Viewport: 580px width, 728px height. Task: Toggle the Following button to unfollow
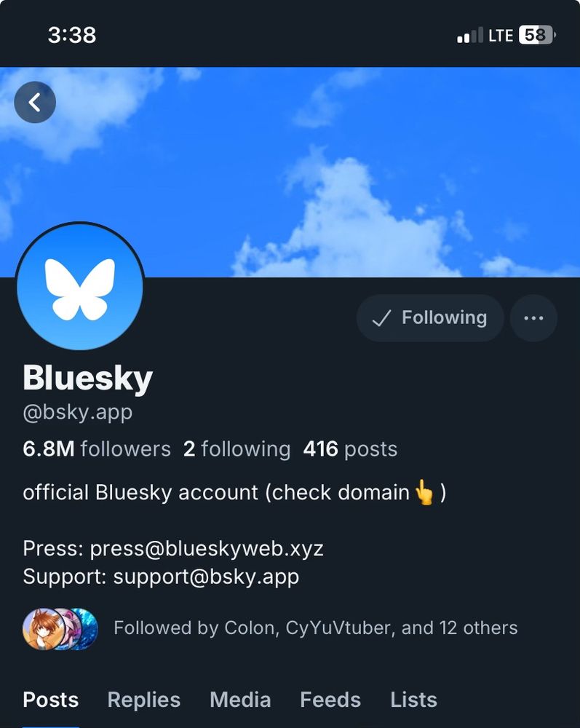pyautogui.click(x=430, y=318)
